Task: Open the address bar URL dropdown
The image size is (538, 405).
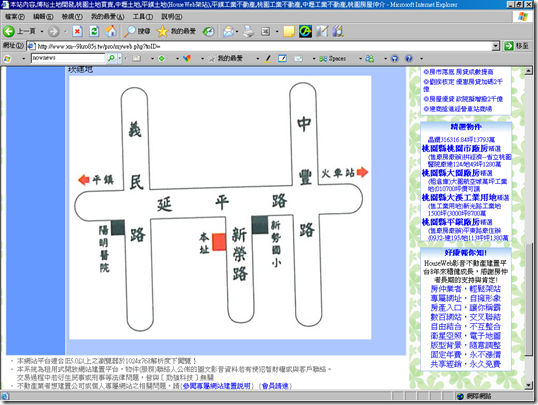Action: pos(495,46)
